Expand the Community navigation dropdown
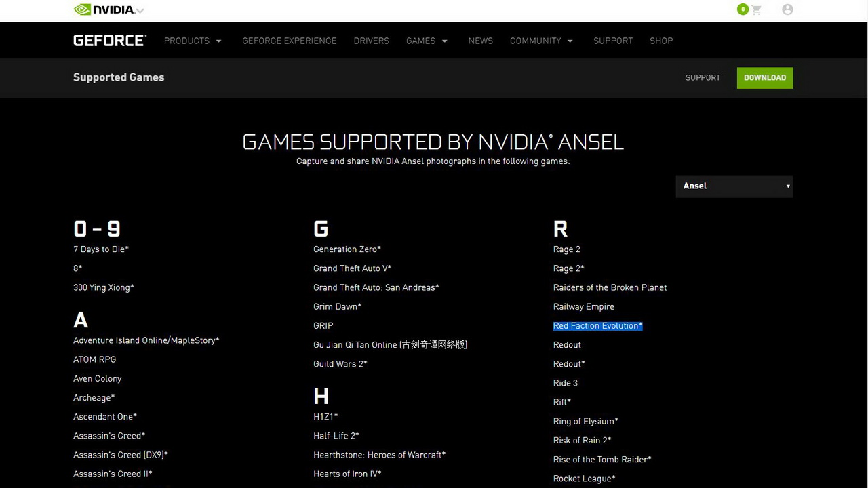868x488 pixels. 541,41
